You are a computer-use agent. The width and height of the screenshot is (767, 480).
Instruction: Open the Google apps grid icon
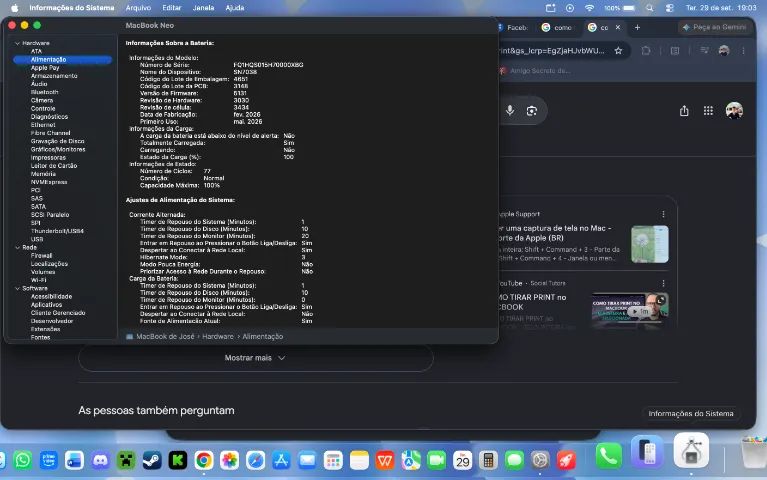708,111
